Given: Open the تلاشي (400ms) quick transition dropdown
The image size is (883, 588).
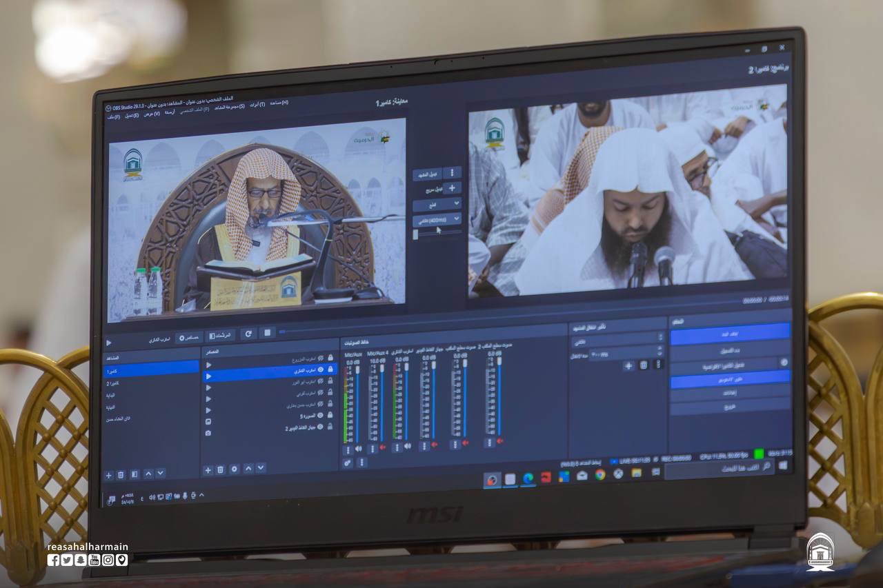Looking at the screenshot, I should click(x=437, y=220).
